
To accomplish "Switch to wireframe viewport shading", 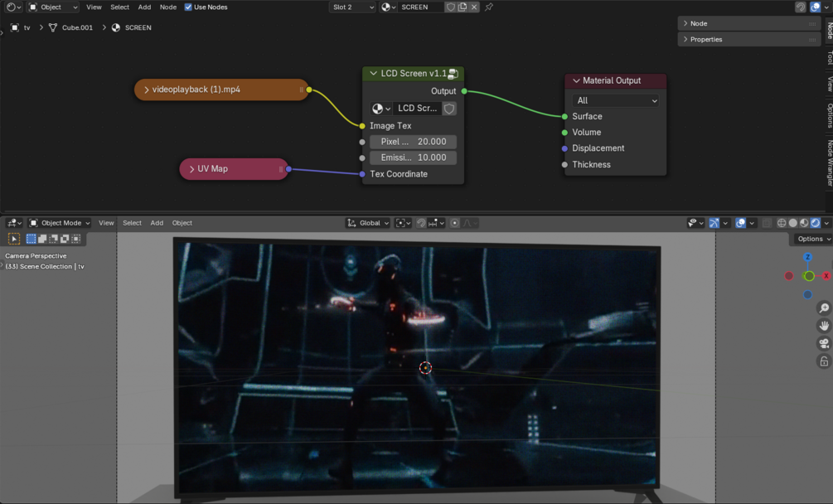I will (782, 223).
